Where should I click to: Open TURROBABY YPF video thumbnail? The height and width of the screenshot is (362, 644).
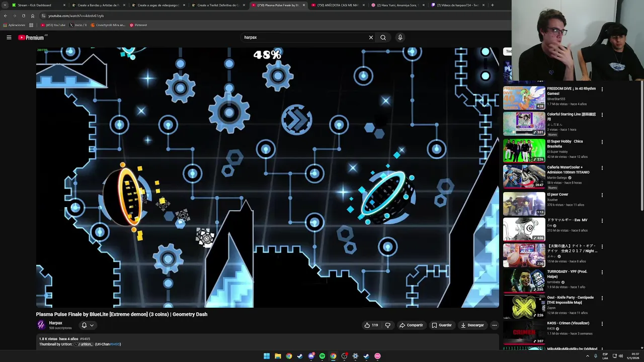point(524,281)
